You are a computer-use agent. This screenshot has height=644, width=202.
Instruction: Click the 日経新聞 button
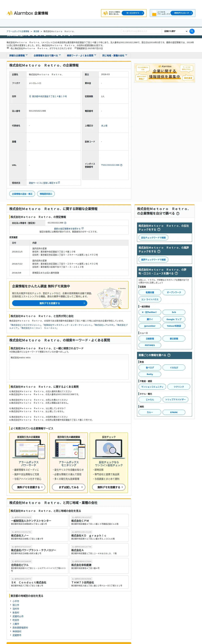click(x=150, y=339)
